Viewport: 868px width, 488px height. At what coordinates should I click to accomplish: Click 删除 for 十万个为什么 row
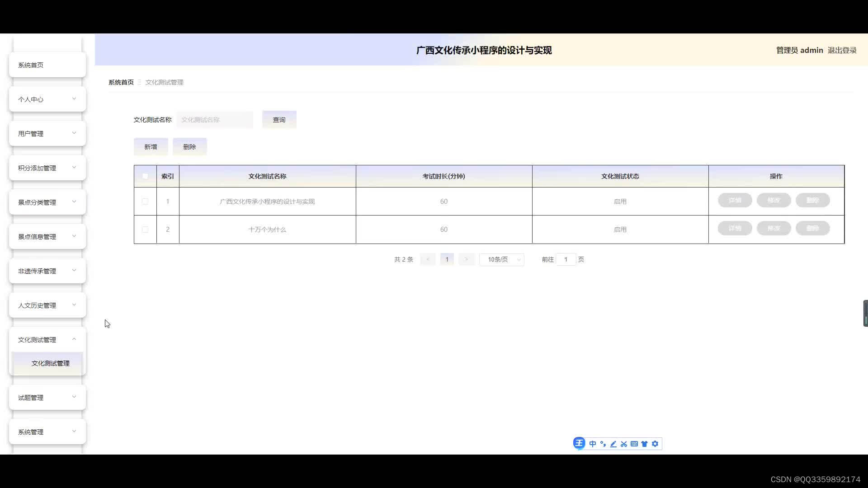(813, 228)
